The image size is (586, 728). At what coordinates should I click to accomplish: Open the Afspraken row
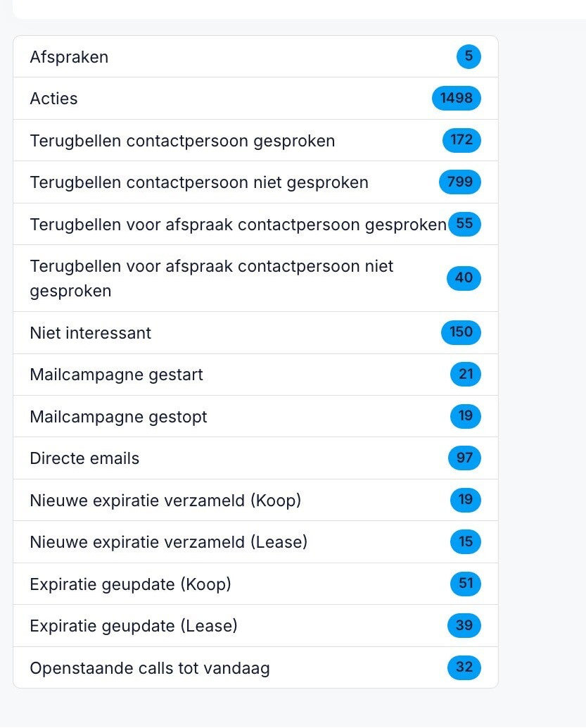pos(69,57)
